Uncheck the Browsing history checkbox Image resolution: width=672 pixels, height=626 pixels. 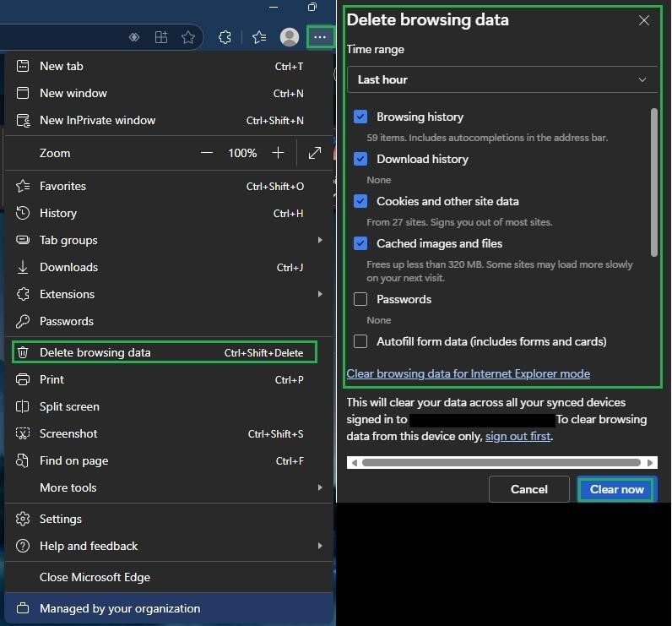pos(360,117)
